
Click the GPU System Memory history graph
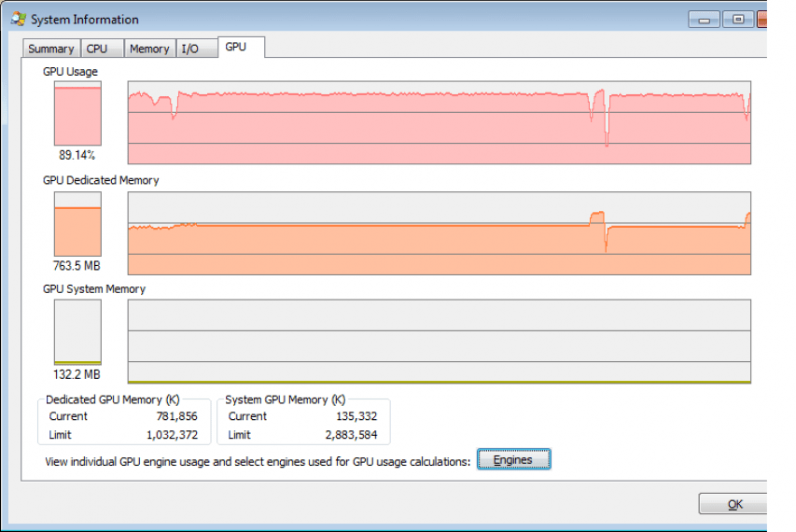[x=440, y=341]
